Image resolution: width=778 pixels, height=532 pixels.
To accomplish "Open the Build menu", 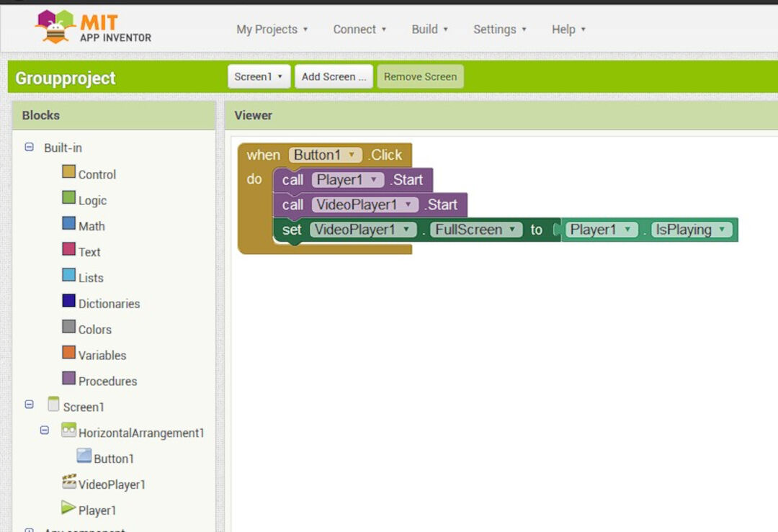I will pos(429,30).
